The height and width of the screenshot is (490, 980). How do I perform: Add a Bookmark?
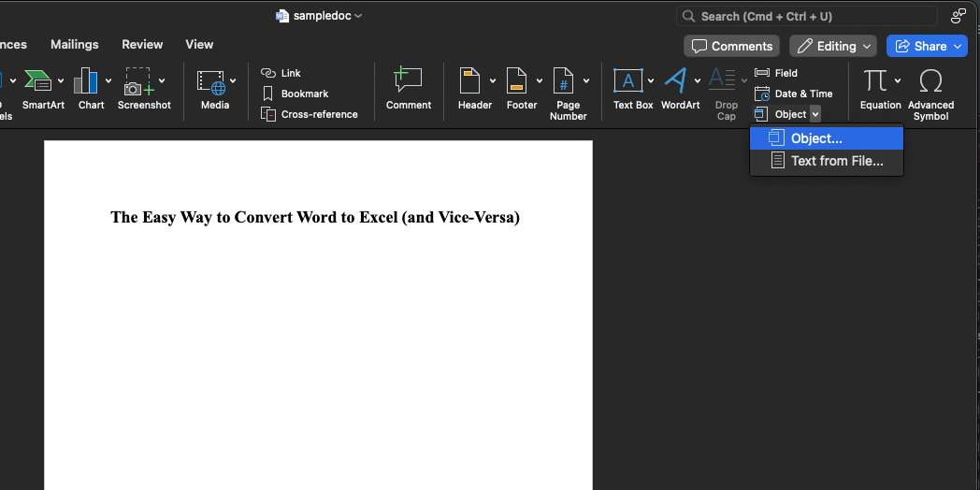(x=295, y=94)
